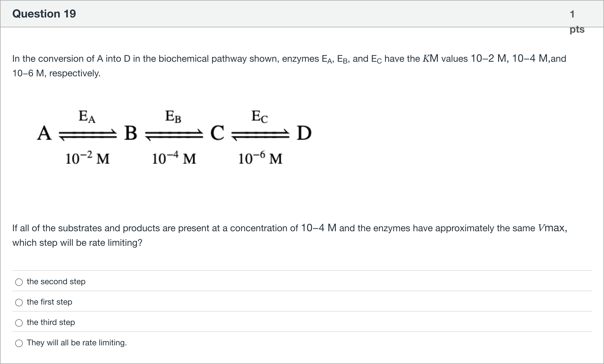Click intermediate letter B in the pathway diagram

[130, 133]
